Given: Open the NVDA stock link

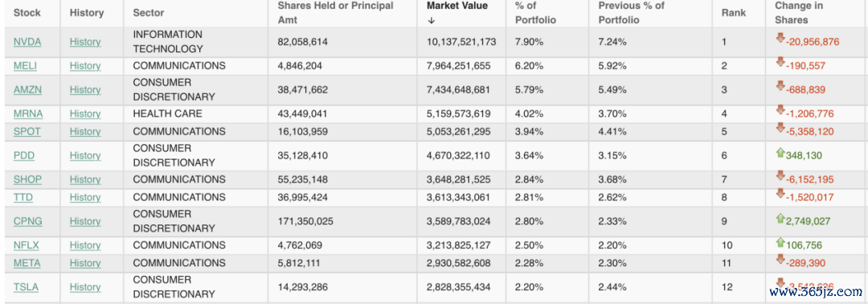Looking at the screenshot, I should coord(27,42).
